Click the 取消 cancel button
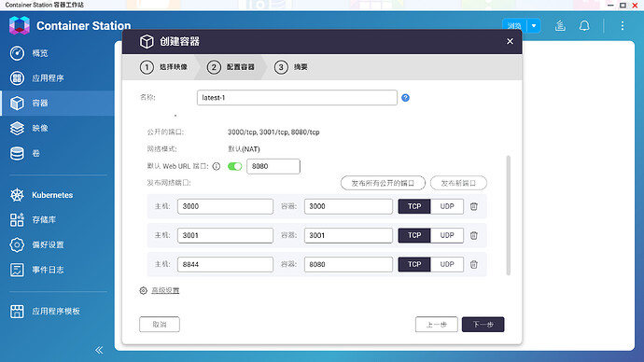644x362 pixels. coord(160,325)
